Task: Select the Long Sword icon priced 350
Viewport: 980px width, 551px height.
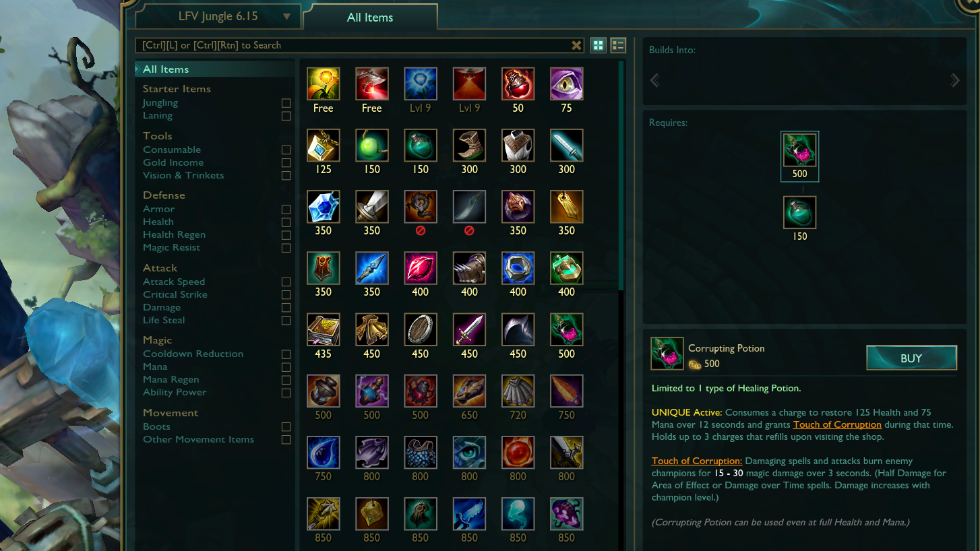Action: point(372,207)
